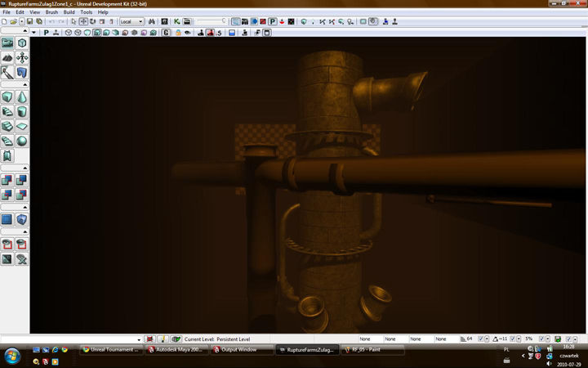Click the CSG Add icon
Image resolution: width=588 pixels, height=368 pixels.
coord(7,181)
